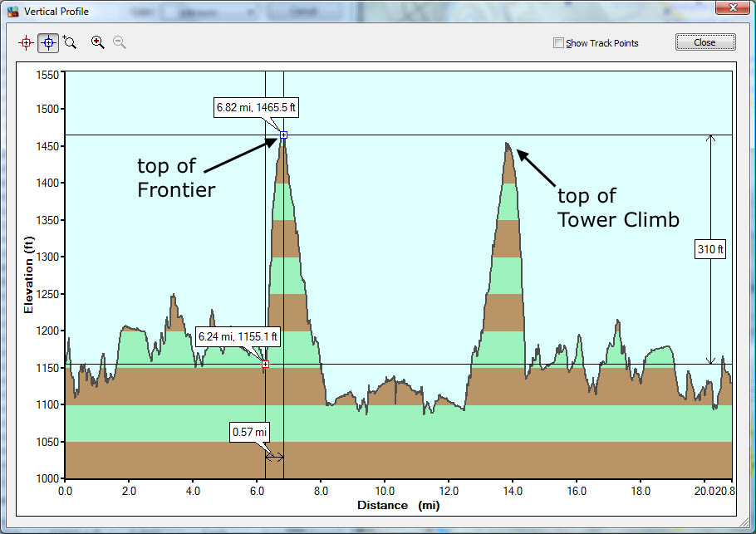
Task: Select the 310 ft elevation difference label
Action: (x=710, y=249)
